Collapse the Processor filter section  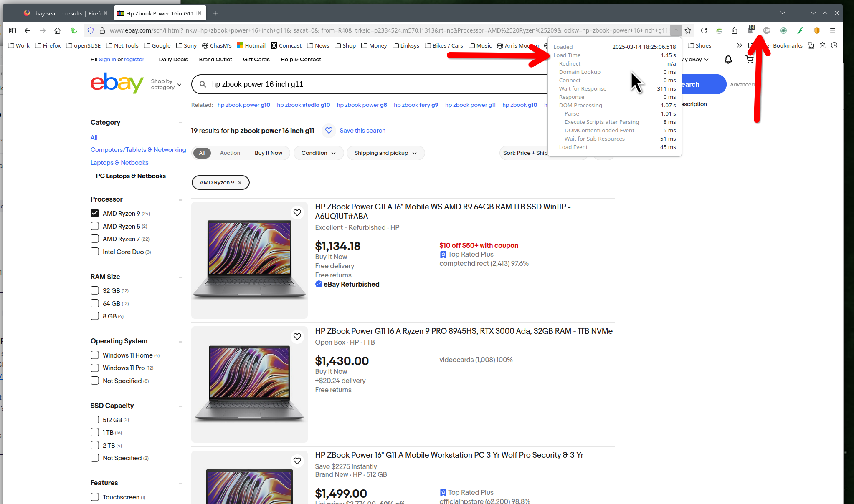(180, 200)
